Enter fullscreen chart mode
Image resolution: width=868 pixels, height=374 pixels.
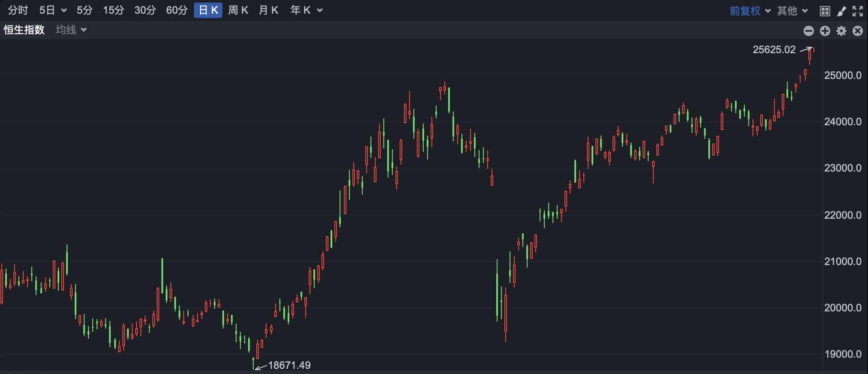[858, 11]
